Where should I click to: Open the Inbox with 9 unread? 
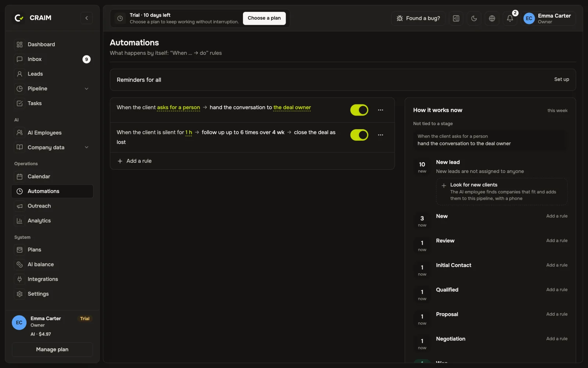point(52,59)
